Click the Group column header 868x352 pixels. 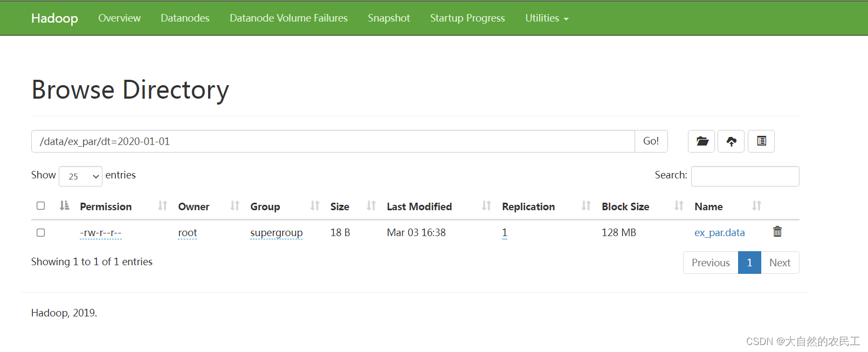pos(265,206)
